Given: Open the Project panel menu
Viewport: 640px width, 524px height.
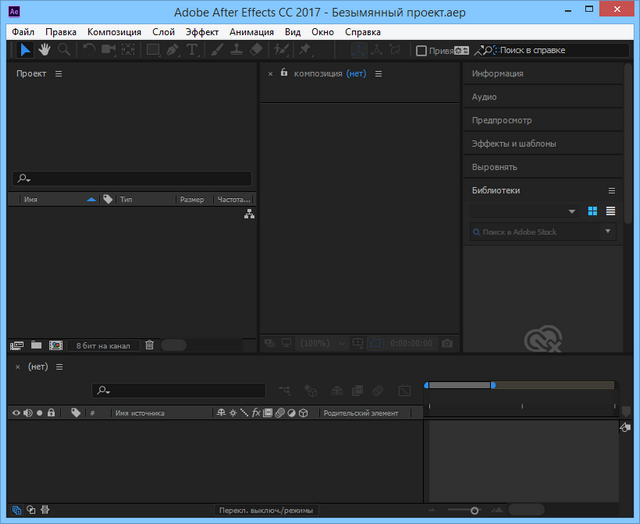Looking at the screenshot, I should 59,74.
